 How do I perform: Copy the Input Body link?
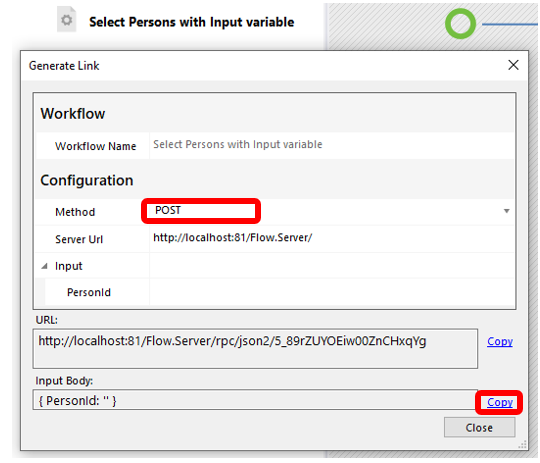click(500, 402)
